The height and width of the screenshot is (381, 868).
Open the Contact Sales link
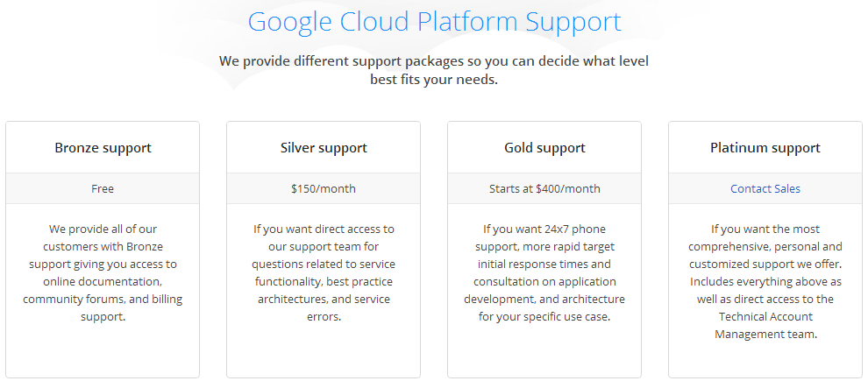(765, 188)
